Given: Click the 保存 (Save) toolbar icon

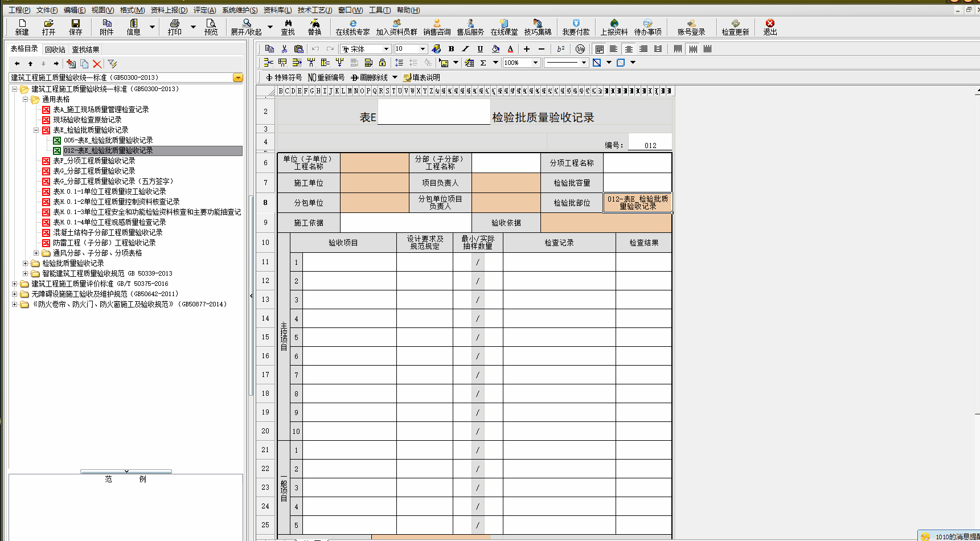Looking at the screenshot, I should [75, 27].
